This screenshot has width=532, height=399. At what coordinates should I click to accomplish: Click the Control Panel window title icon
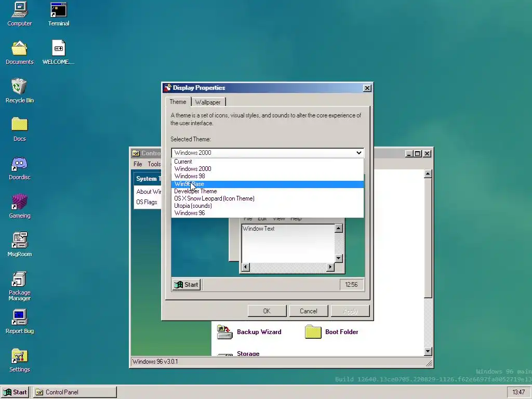136,153
